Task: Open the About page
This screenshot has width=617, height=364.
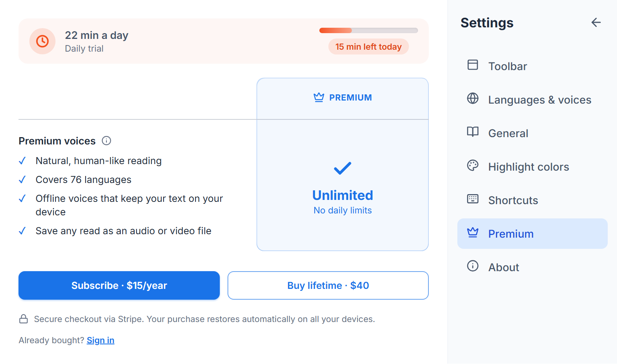Action: tap(533, 267)
